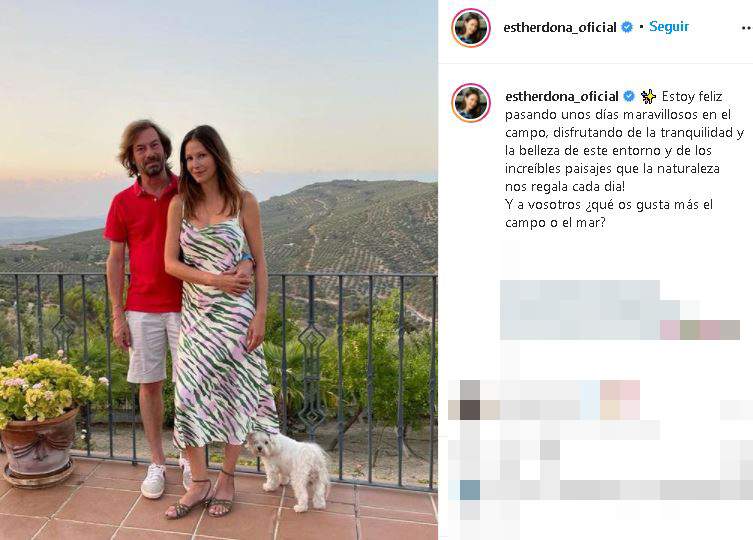Click the blurred commenter avatar below the caption

(470, 400)
